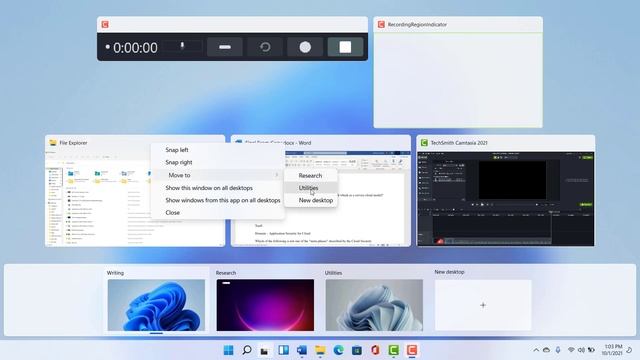Show hidden tray icons chevron
Screen dimensions: 640x360
536,350
